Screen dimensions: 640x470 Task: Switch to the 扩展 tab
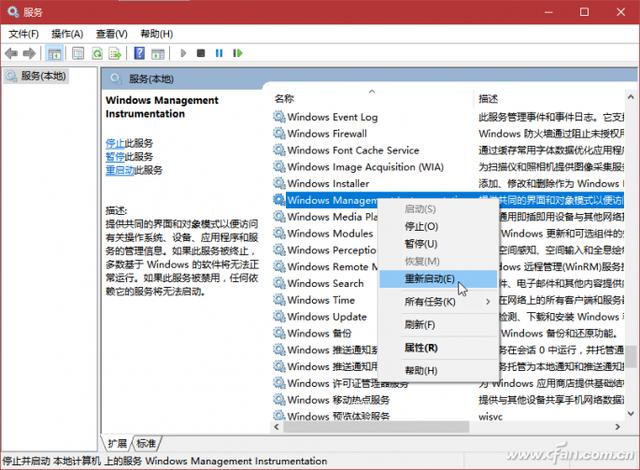click(117, 443)
